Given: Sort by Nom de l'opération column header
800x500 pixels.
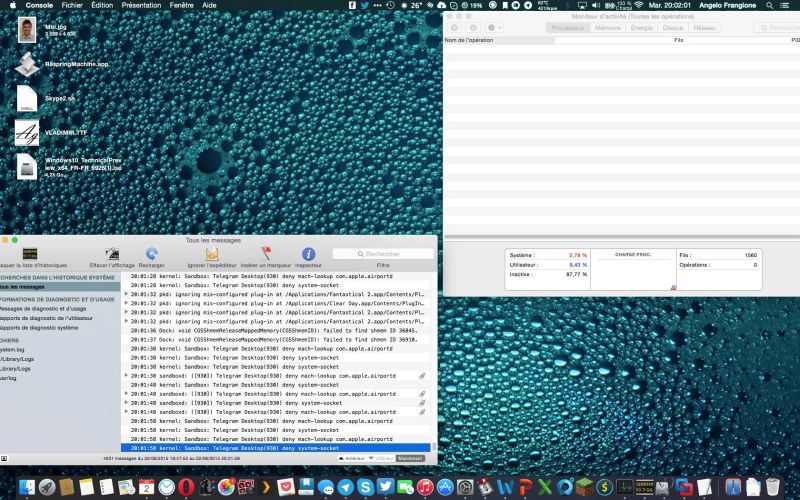Looking at the screenshot, I should pyautogui.click(x=499, y=40).
